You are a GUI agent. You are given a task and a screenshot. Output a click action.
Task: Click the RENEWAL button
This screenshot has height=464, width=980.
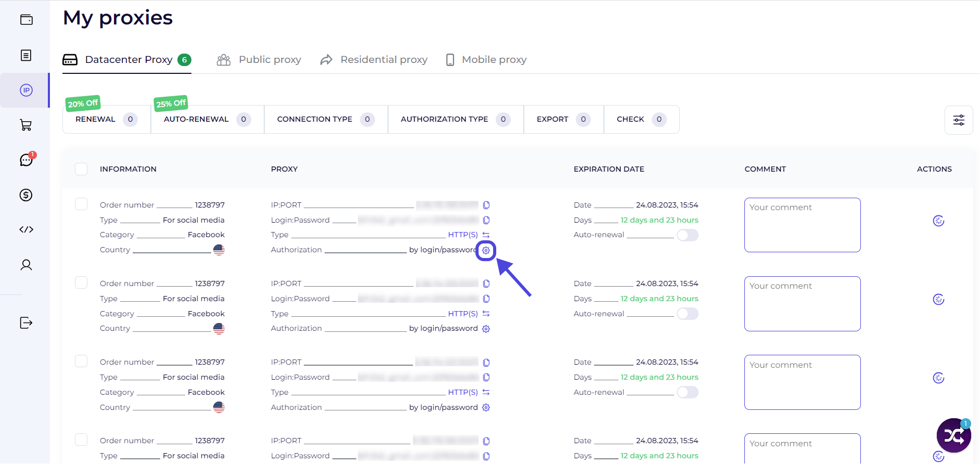click(107, 120)
